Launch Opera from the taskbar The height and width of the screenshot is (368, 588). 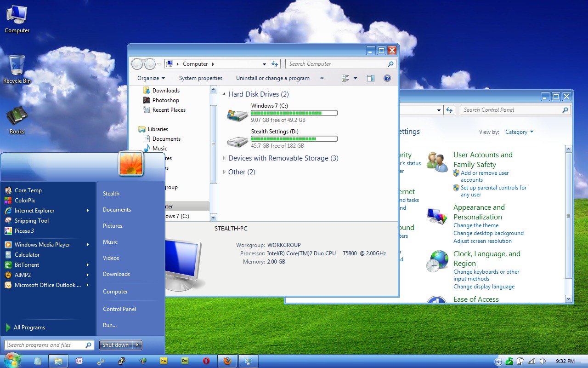point(206,361)
